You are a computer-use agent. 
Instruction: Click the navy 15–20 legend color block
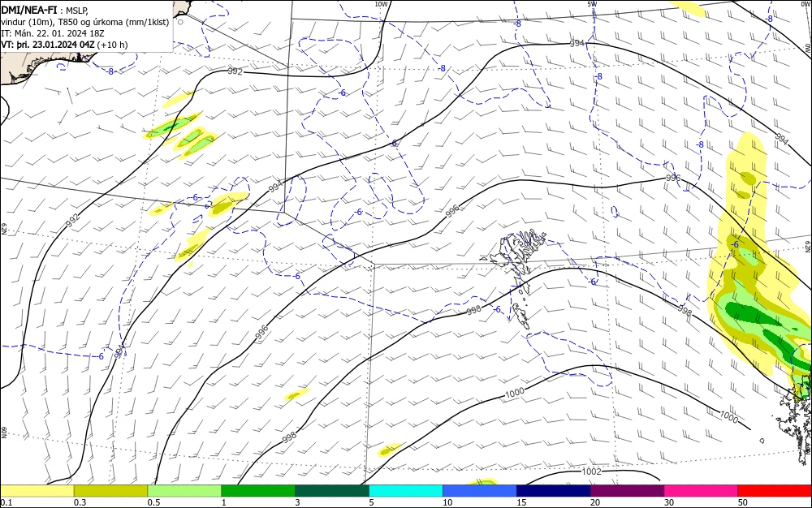554,491
